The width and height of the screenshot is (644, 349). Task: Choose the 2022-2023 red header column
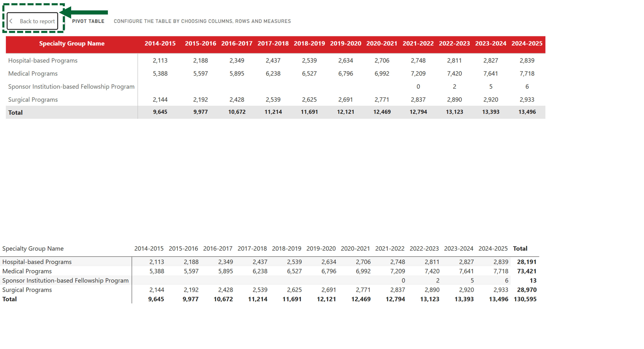click(454, 43)
